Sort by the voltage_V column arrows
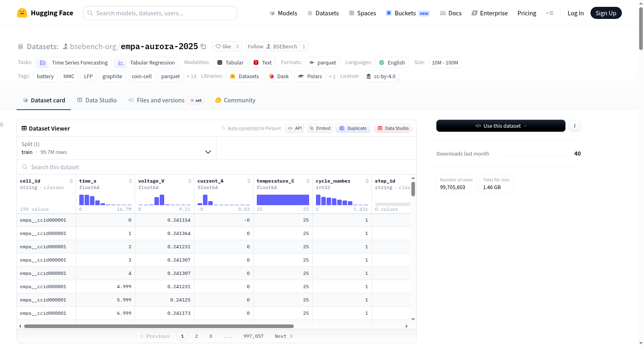The image size is (644, 347). point(190,181)
